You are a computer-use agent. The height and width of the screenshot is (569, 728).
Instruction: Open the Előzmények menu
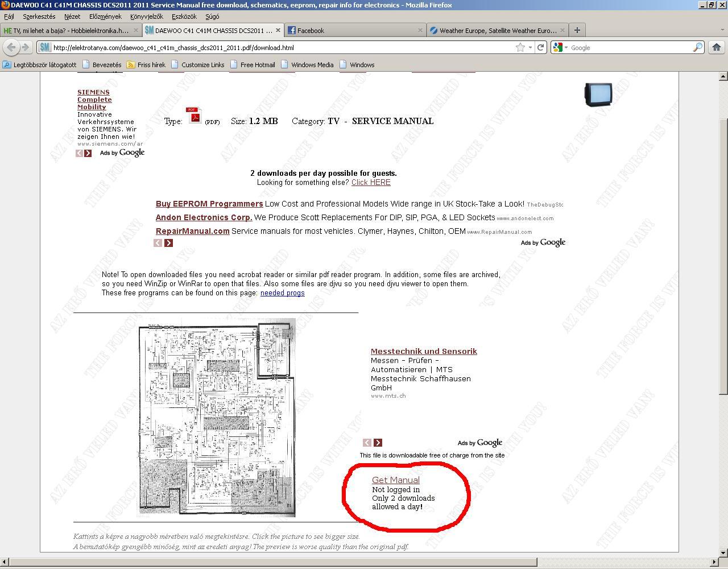tap(106, 17)
